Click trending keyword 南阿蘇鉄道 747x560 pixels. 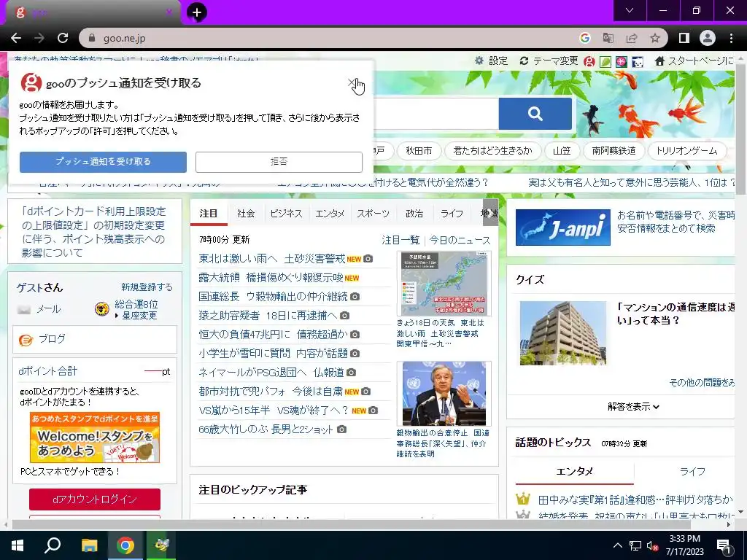[x=614, y=151]
